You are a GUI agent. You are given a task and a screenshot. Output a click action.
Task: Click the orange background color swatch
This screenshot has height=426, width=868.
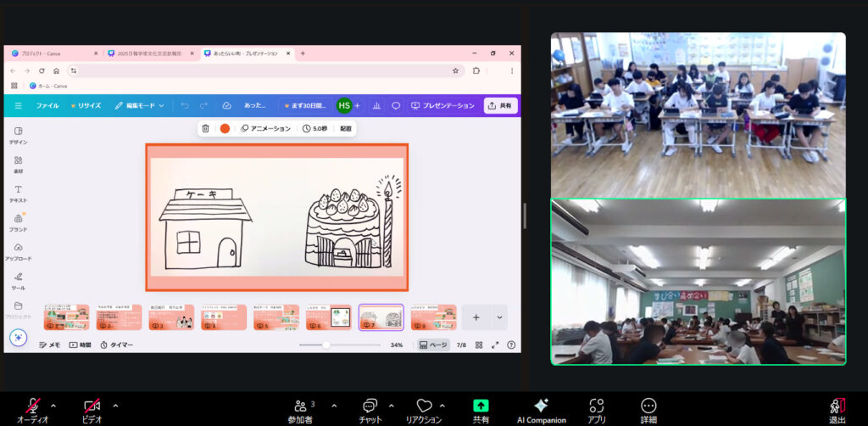(x=225, y=128)
